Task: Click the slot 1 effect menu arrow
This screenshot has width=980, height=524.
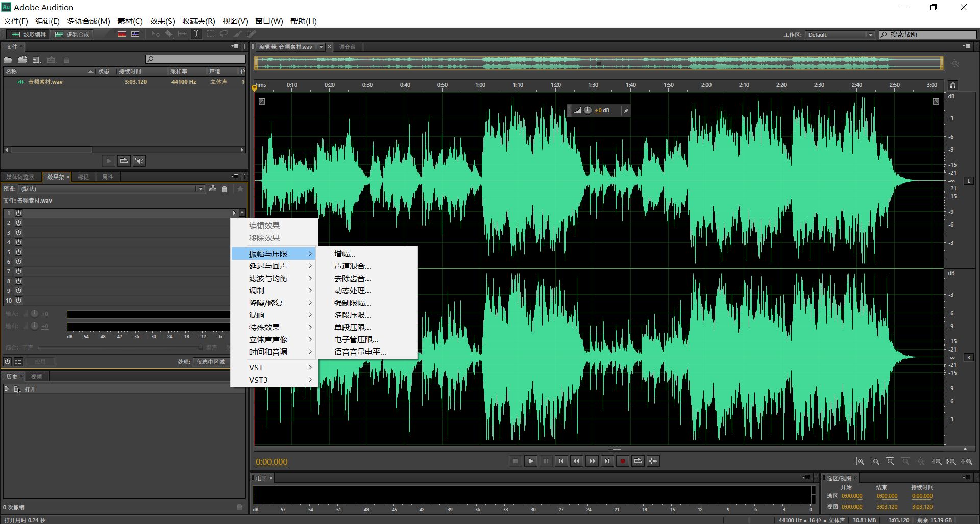Action: point(234,213)
